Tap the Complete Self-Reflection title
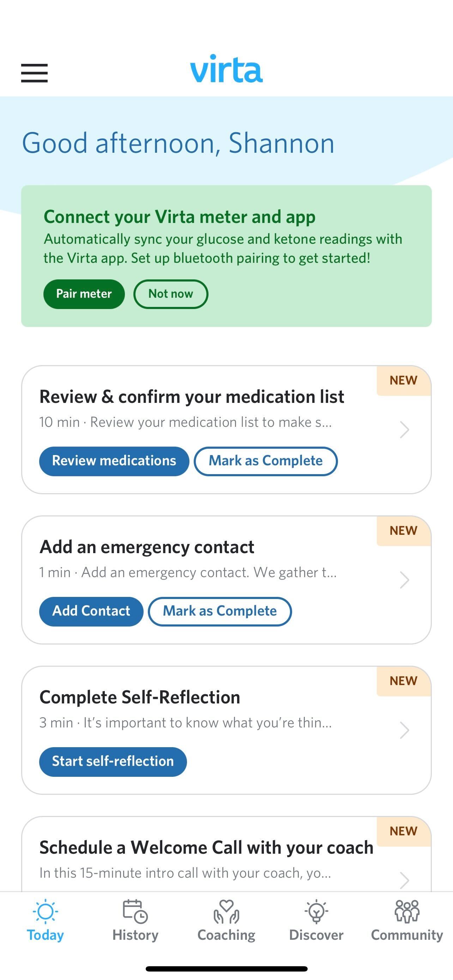453x980 pixels. (x=140, y=697)
